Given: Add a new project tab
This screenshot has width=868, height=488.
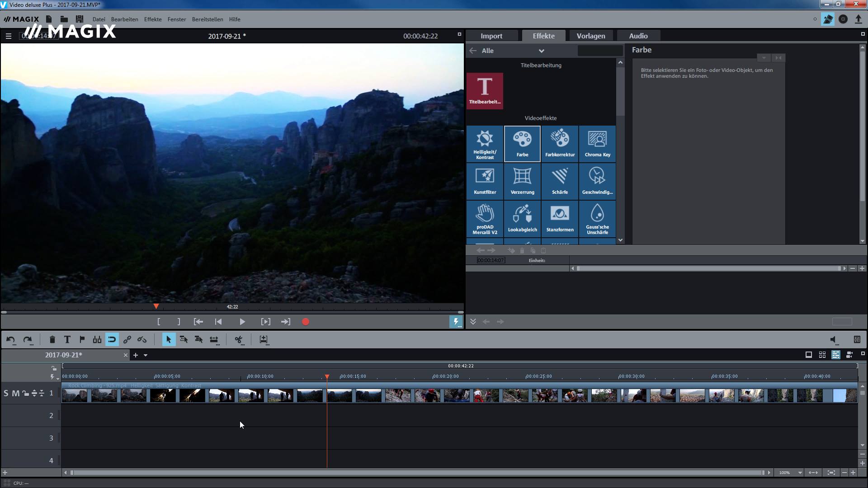Looking at the screenshot, I should coord(135,355).
